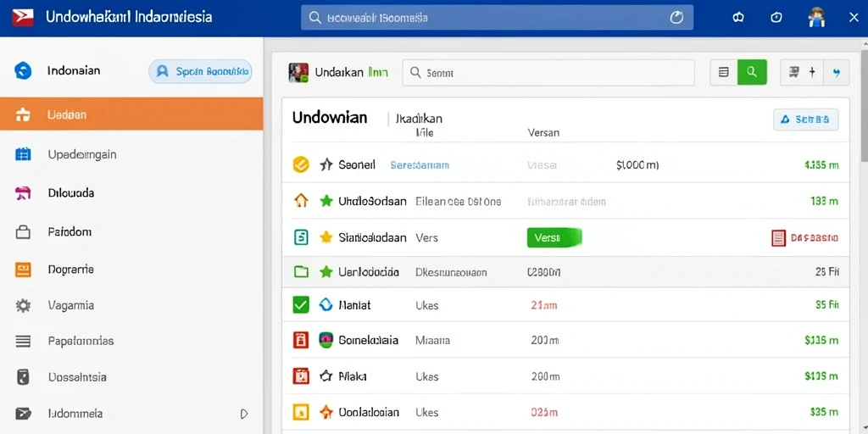Image resolution: width=868 pixels, height=434 pixels.
Task: Toggle the red box on Mlaka row
Action: click(x=300, y=376)
